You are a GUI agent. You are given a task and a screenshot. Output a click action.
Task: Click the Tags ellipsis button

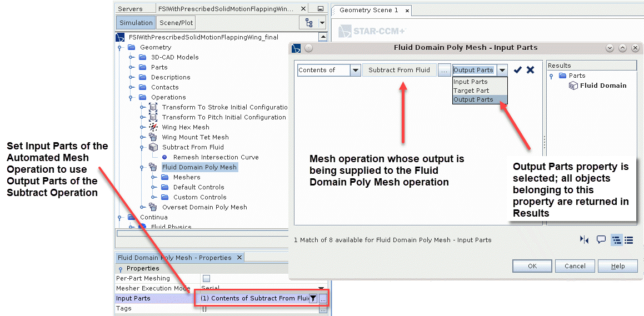(323, 309)
